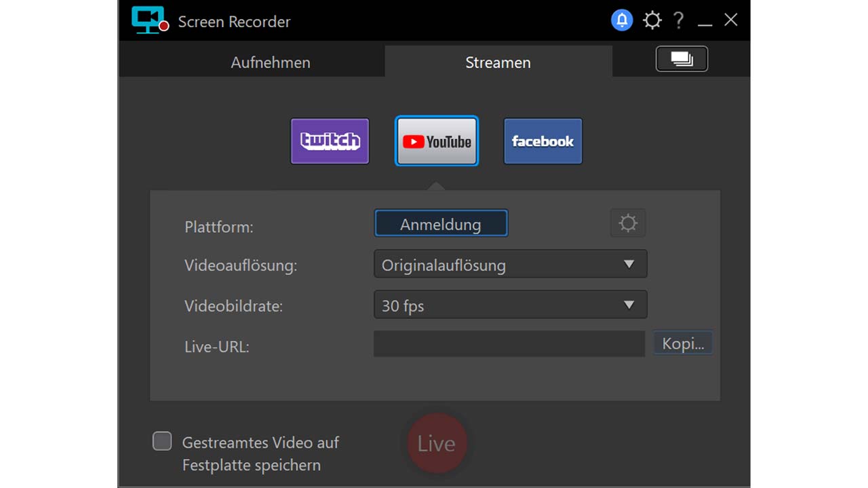Screen dimensions: 868x488
Task: Click inside the Live-URL input field
Action: (x=509, y=344)
